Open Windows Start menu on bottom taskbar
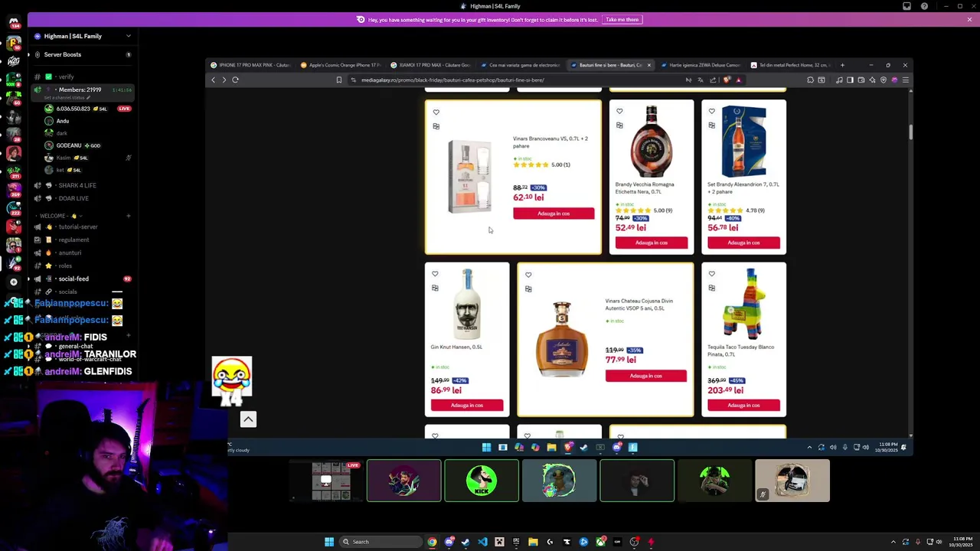 tap(329, 542)
